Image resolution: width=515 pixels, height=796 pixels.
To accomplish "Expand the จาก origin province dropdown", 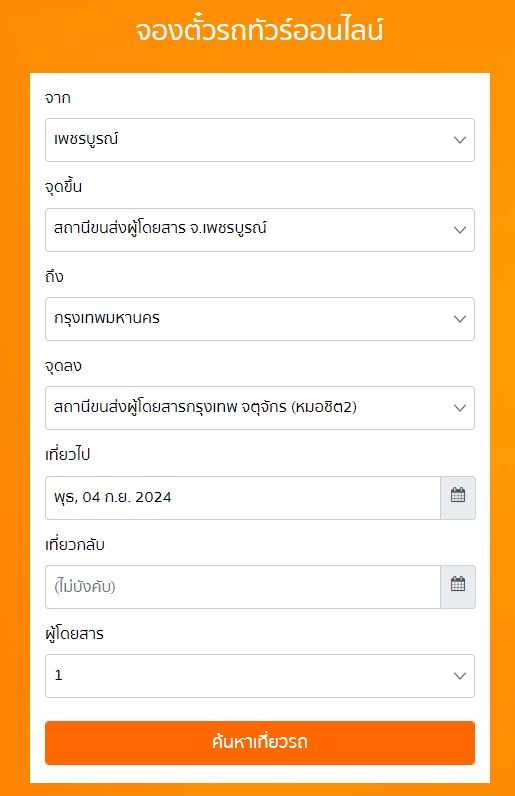I will 260,140.
